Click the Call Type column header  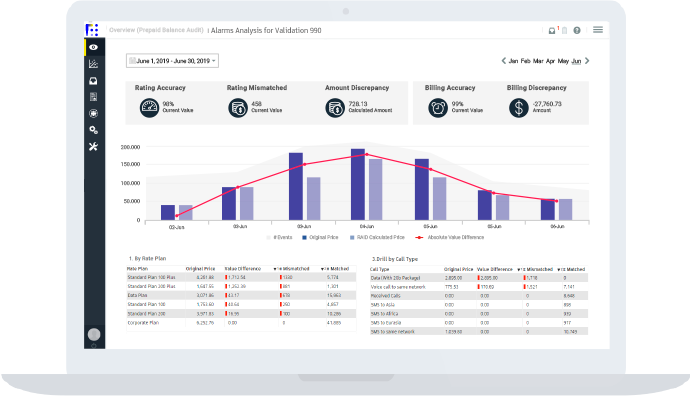click(x=380, y=269)
